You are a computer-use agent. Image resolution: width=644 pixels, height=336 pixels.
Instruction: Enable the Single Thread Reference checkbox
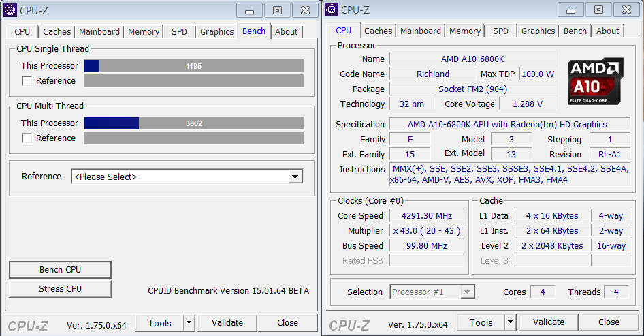(x=27, y=81)
